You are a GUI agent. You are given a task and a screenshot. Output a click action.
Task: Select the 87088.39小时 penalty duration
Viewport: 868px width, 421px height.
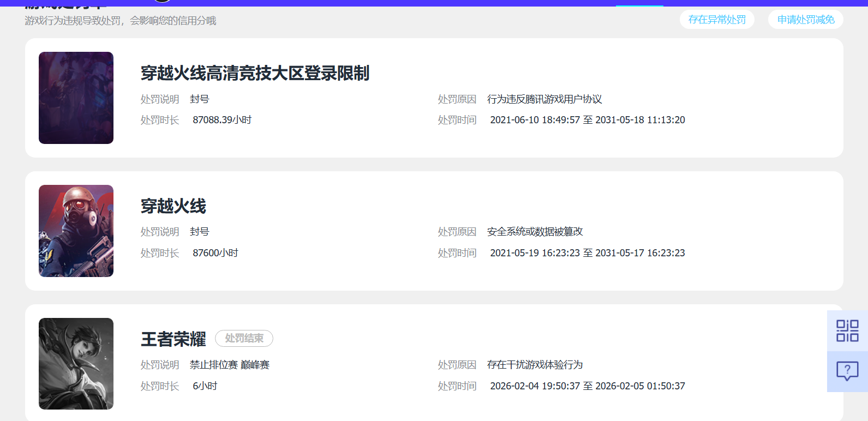pos(222,120)
